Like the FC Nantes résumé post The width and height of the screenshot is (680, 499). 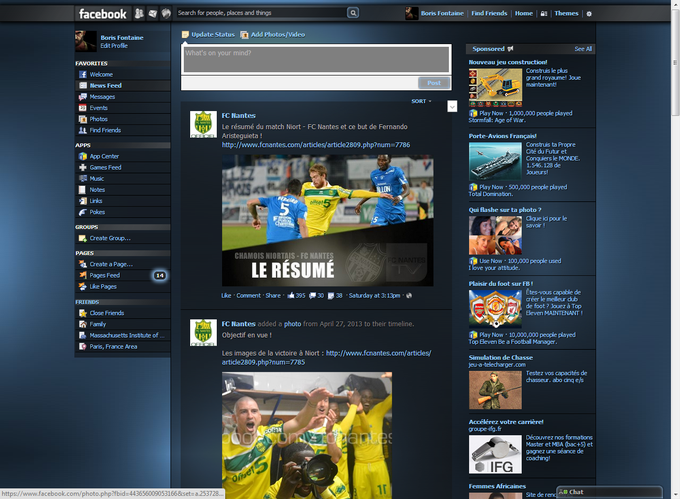point(226,296)
